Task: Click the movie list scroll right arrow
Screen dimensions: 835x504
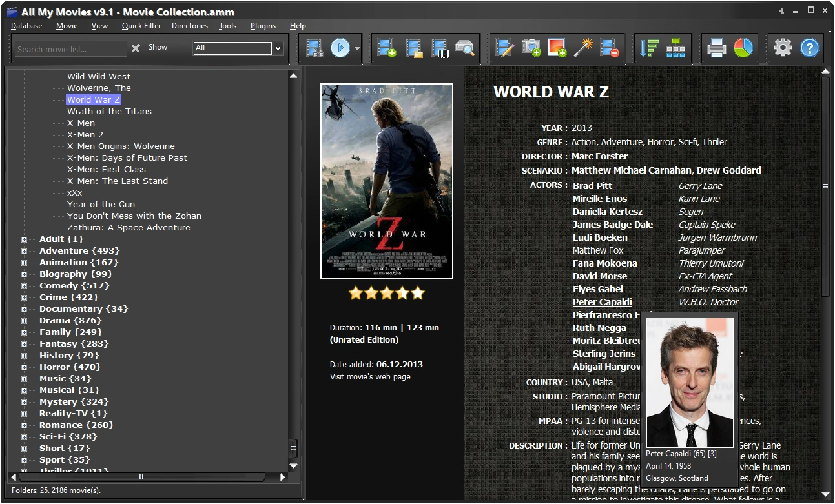Action: (282, 477)
